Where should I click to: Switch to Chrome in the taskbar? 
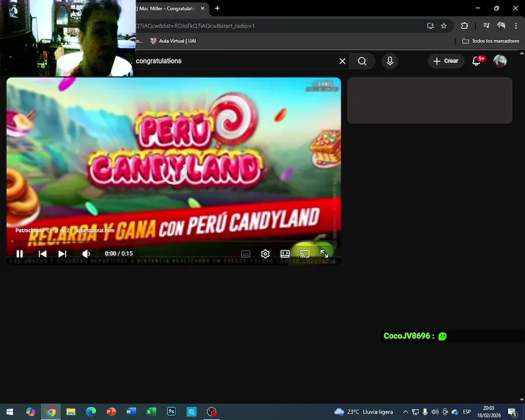[51, 412]
